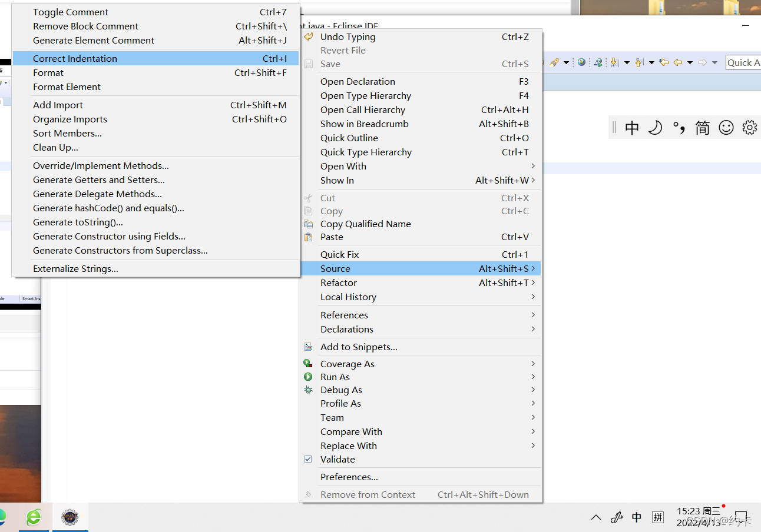761x532 pixels.
Task: Click the Add to Snippets icon
Action: click(x=308, y=347)
